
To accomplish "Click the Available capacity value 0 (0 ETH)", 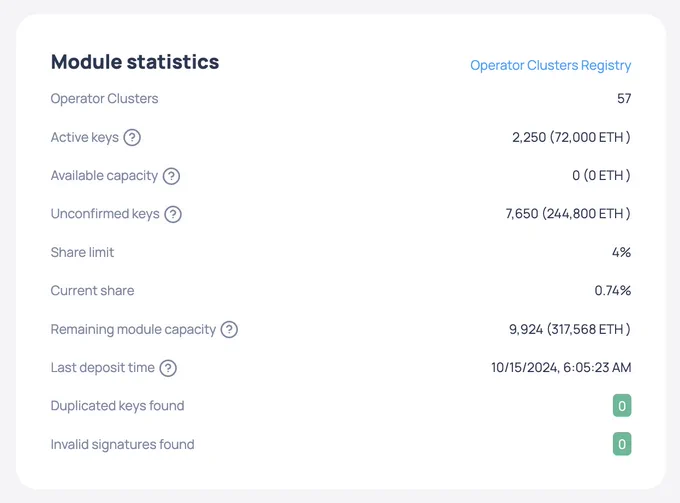I will 601,176.
